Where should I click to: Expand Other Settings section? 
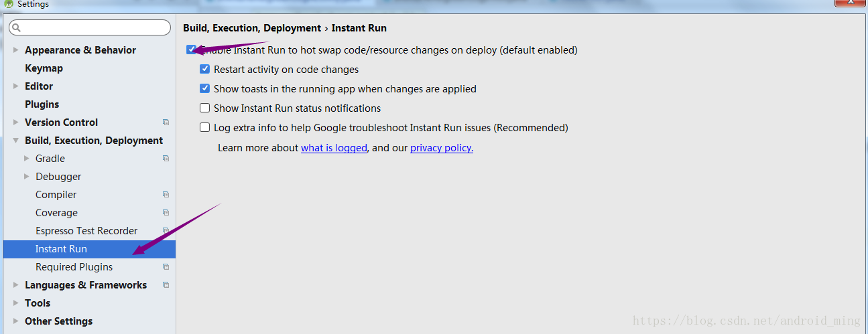tap(15, 321)
